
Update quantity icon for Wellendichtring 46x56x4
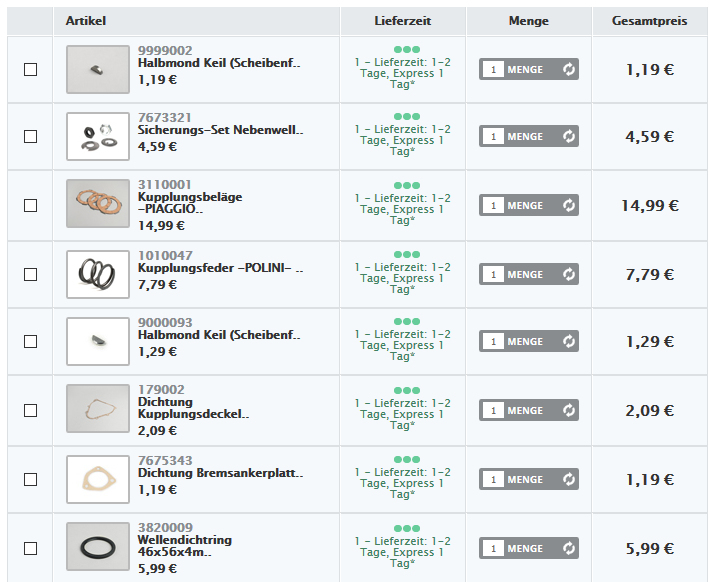569,548
